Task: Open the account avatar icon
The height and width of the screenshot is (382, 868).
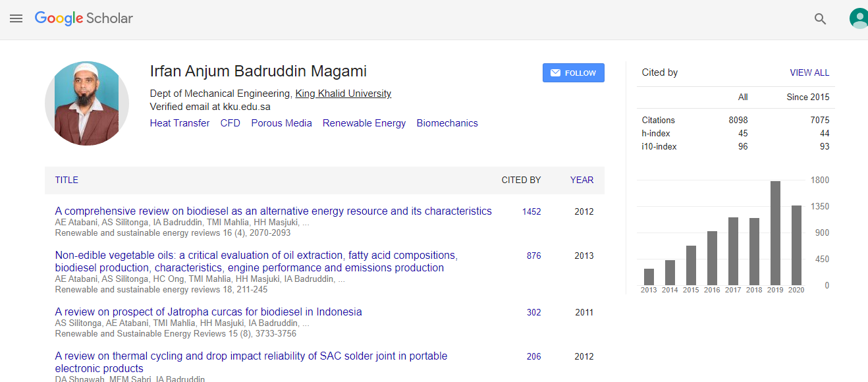Action: (858, 18)
